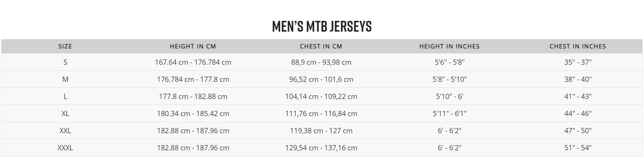This screenshot has width=644, height=157.
Task: Select the HEIGHT IN INCHES header
Action: [449, 47]
